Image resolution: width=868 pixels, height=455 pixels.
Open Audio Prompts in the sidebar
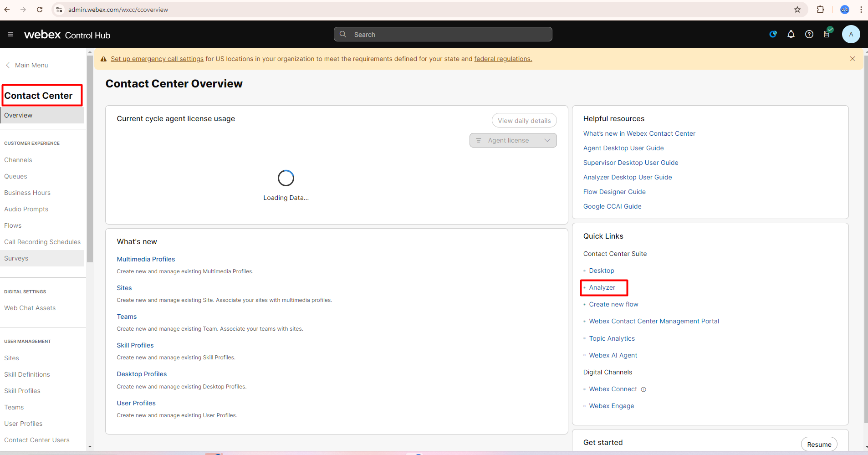26,209
